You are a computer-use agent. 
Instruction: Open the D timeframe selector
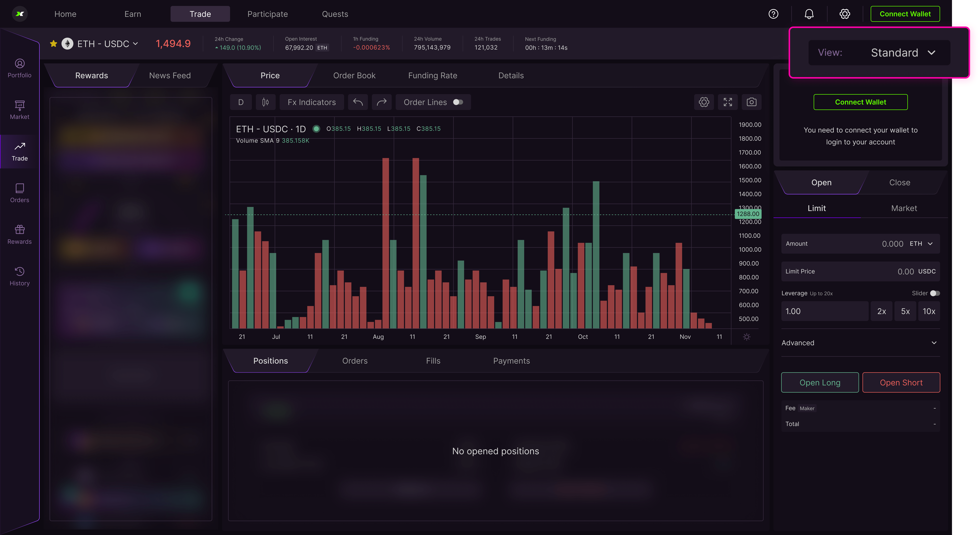point(241,102)
